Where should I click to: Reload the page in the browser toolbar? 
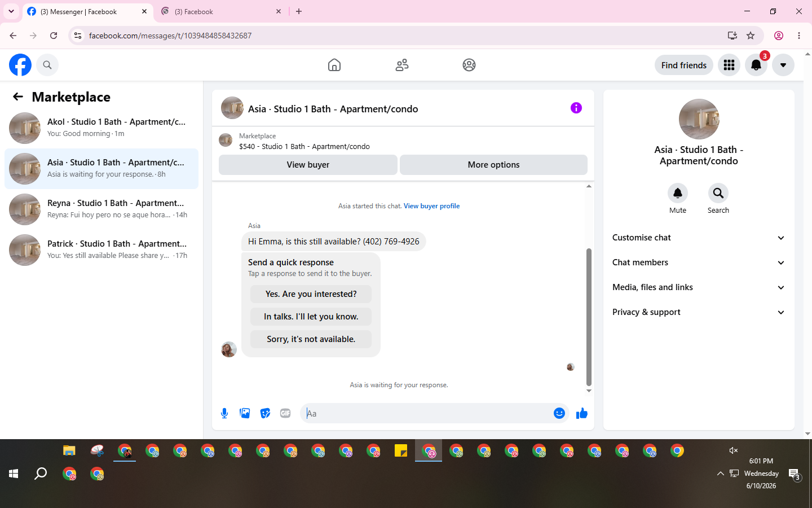pos(54,36)
